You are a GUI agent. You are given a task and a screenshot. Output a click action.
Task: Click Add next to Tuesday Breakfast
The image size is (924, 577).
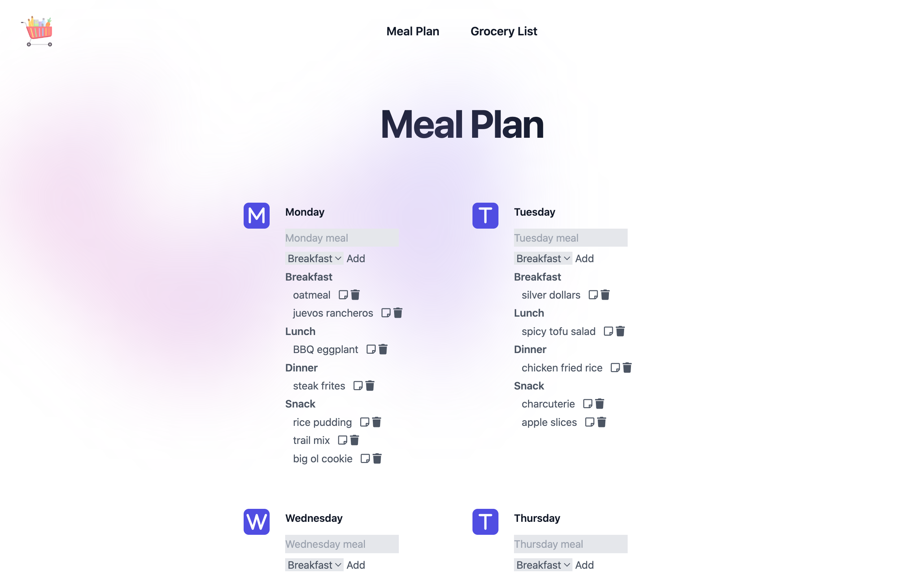point(584,259)
